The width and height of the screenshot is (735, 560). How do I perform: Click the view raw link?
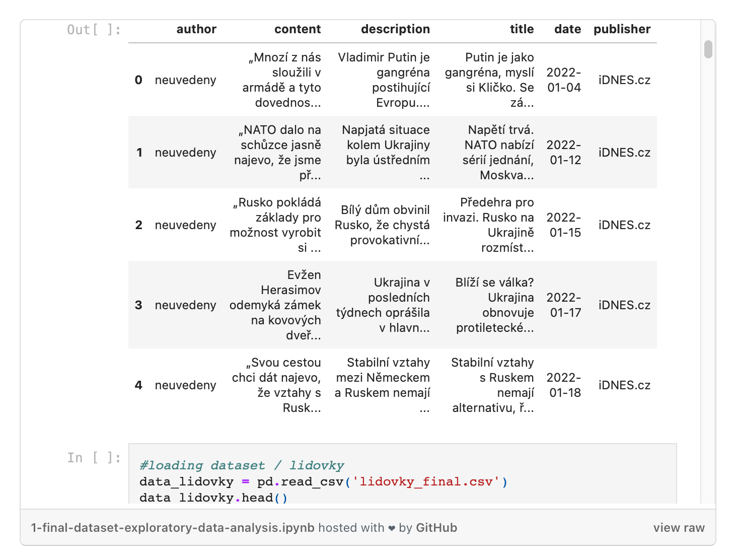click(x=678, y=528)
